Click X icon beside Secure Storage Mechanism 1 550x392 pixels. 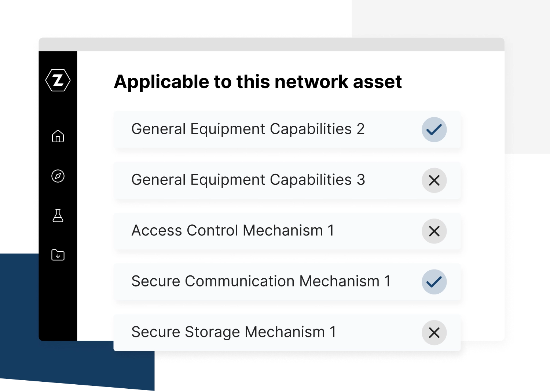coord(434,333)
